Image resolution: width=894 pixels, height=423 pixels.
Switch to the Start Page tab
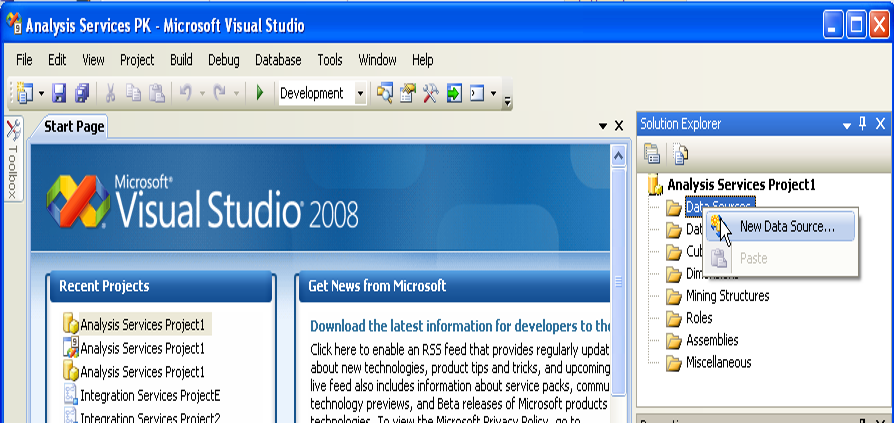point(74,126)
